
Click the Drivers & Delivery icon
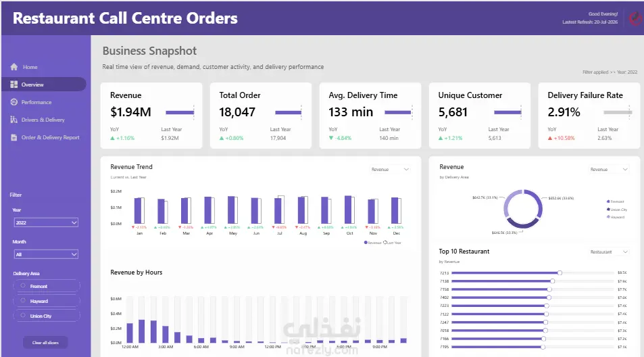tap(14, 120)
